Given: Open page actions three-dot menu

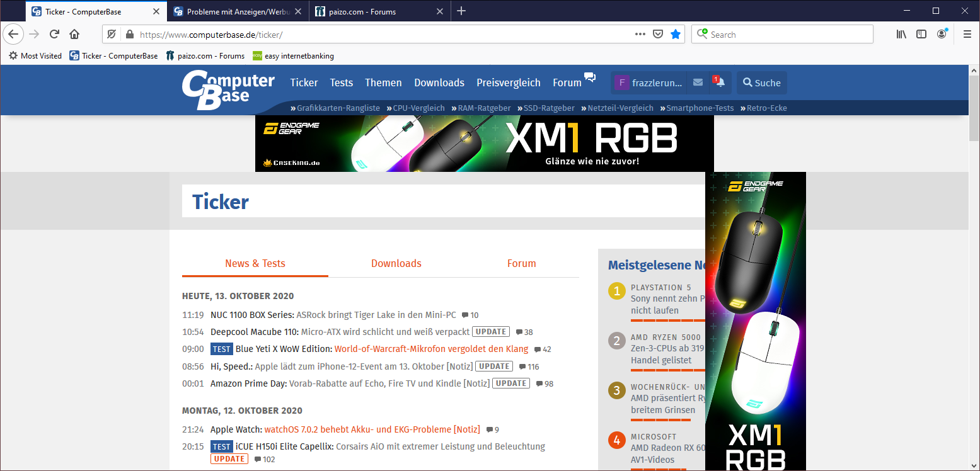Looking at the screenshot, I should pos(640,34).
